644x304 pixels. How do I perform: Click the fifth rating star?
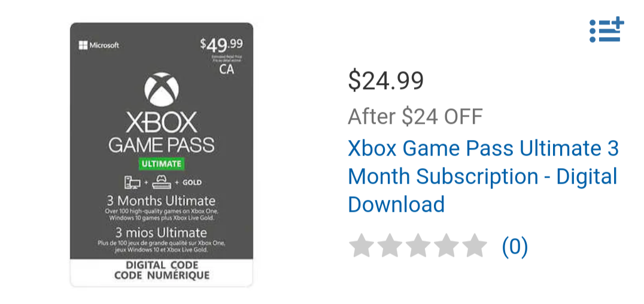tap(475, 246)
